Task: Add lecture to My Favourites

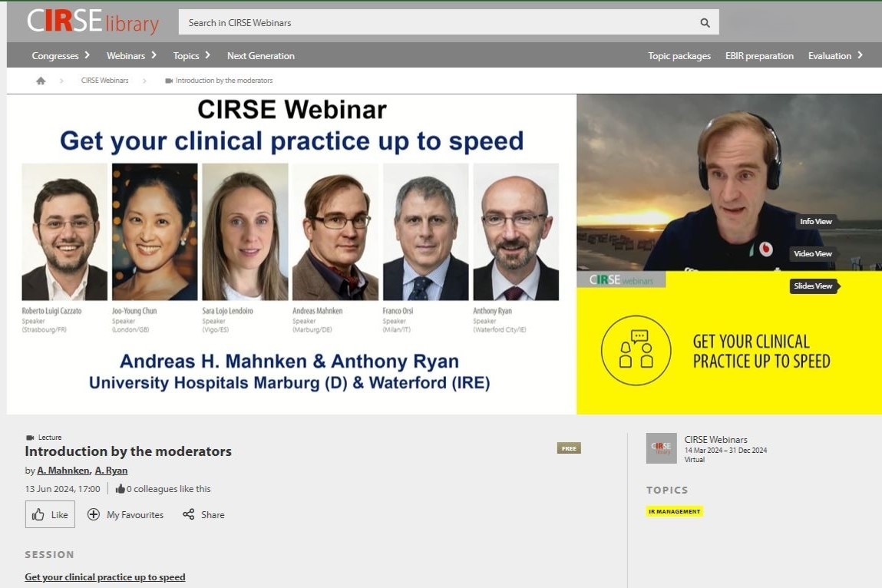Action: point(125,514)
